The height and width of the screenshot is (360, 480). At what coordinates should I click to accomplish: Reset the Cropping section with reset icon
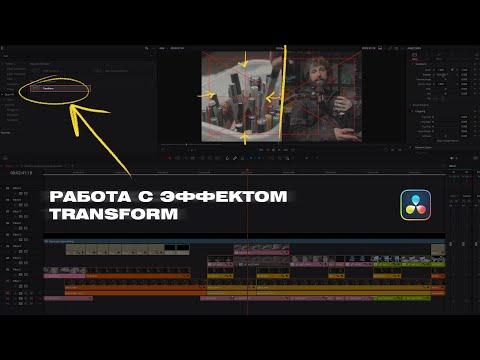(475, 111)
